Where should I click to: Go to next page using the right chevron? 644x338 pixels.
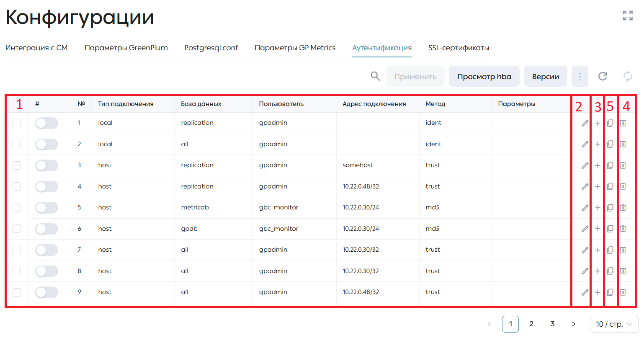point(573,324)
